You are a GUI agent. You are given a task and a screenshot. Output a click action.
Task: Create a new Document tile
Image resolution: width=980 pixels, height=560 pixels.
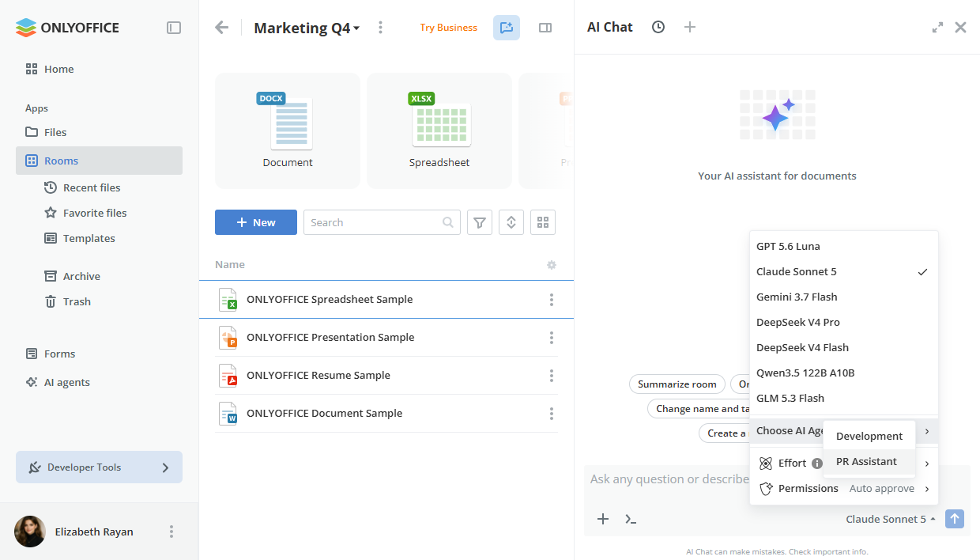(x=288, y=131)
